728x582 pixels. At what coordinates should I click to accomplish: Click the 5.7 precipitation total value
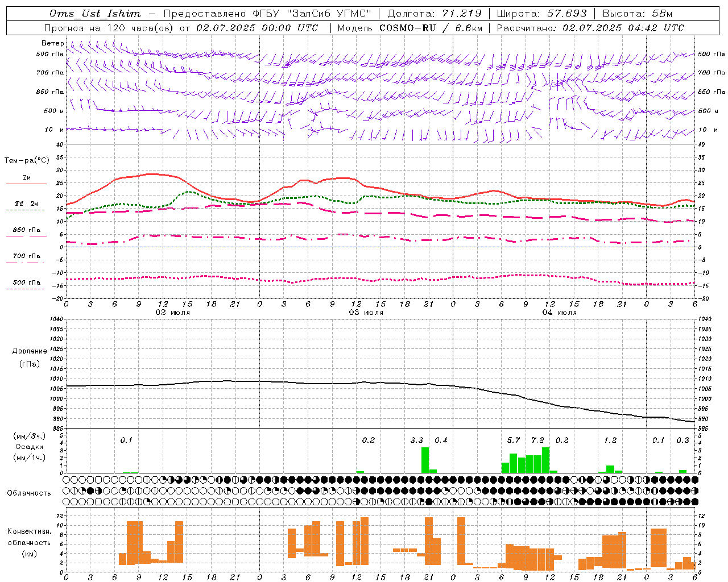(x=514, y=440)
